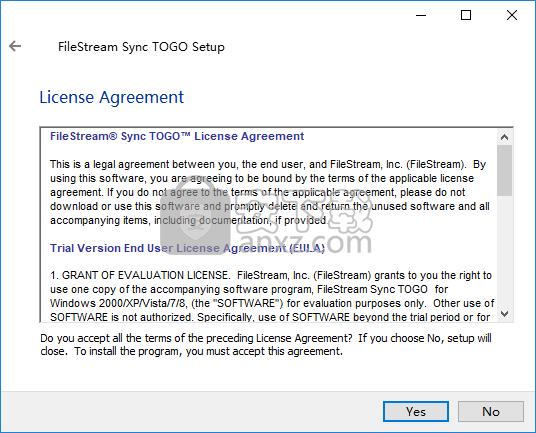
Task: Click the 'Do you accept all the terms' question
Action: coord(266,344)
